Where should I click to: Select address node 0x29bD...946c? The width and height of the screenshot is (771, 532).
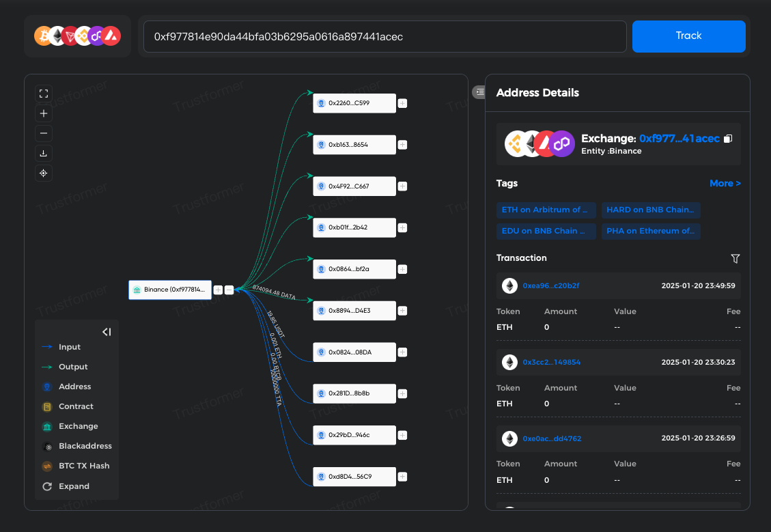pyautogui.click(x=354, y=435)
